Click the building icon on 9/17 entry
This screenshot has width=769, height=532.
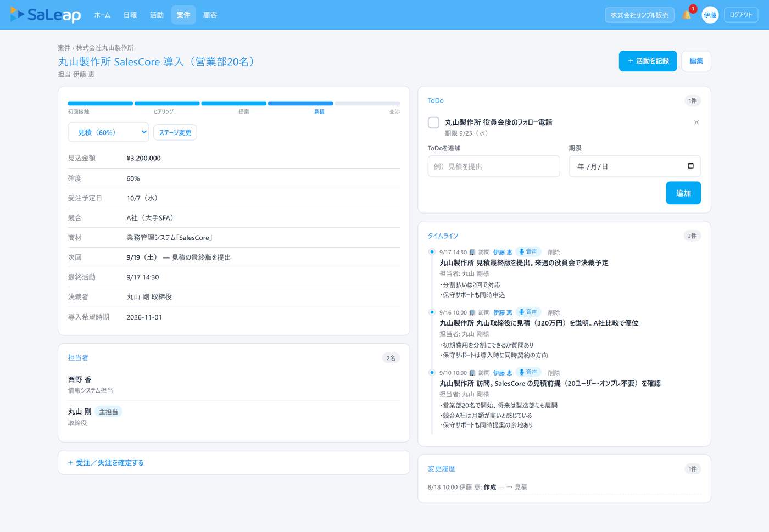coord(472,252)
